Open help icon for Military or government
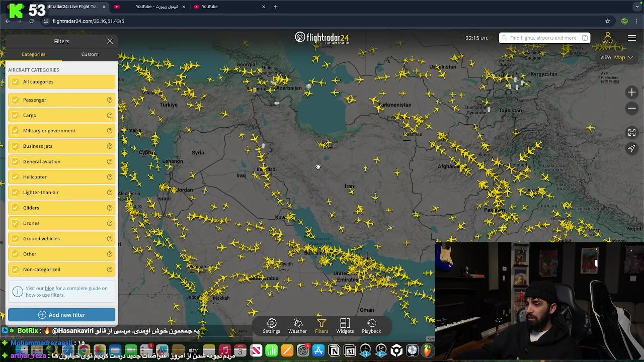 109,131
